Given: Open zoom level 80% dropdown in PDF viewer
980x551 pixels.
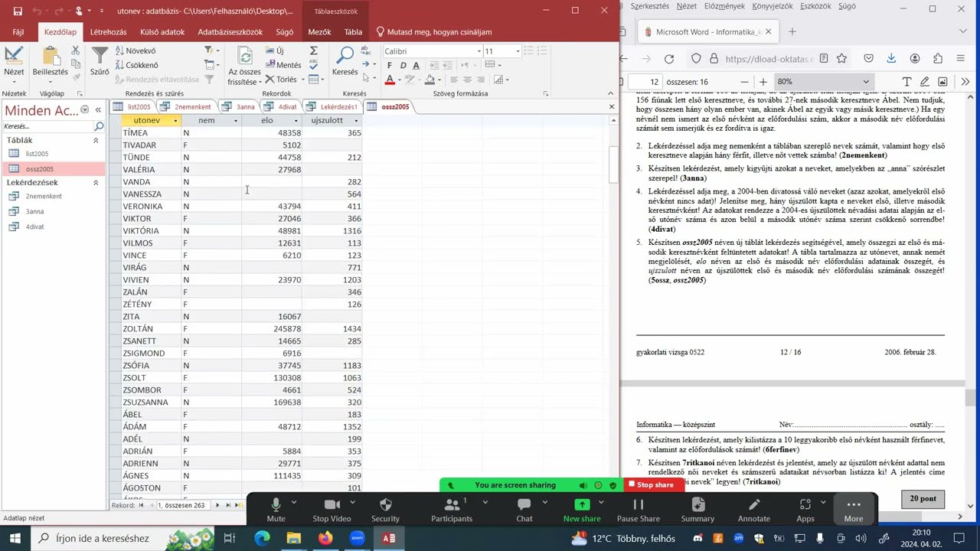Looking at the screenshot, I should (x=823, y=82).
